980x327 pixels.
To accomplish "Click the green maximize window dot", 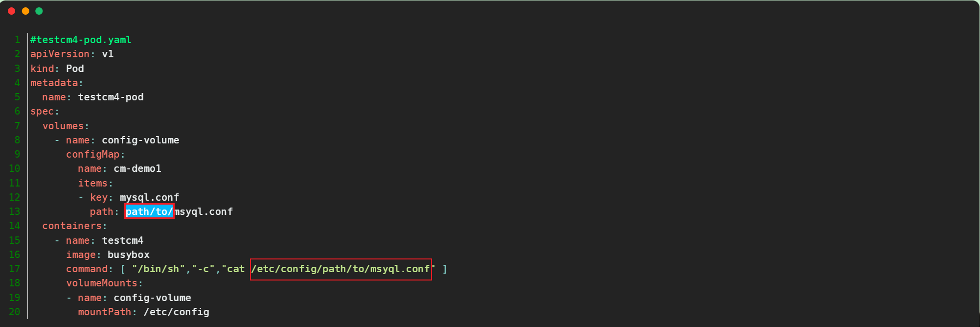I will [x=39, y=11].
